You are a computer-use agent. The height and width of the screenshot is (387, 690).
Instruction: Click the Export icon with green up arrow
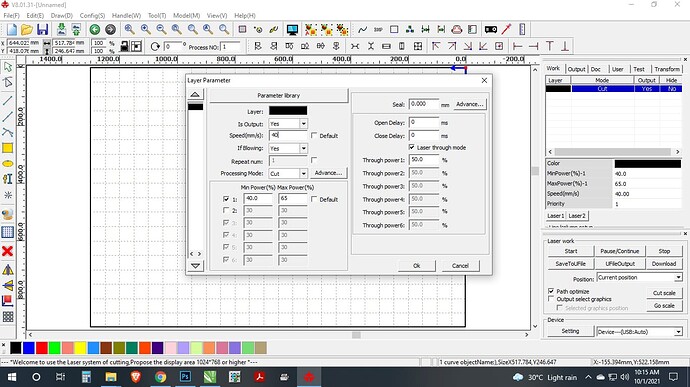point(76,29)
